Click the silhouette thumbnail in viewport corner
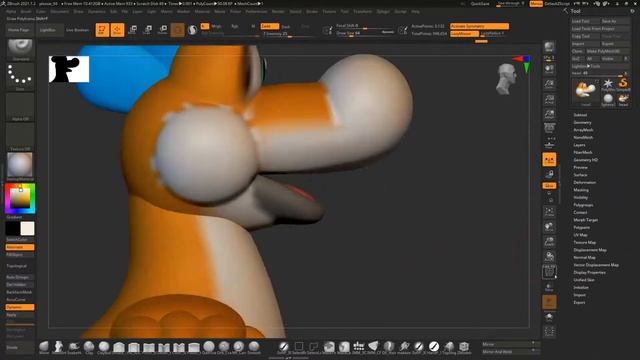Screen dimensions: 640x360 pos(69,69)
